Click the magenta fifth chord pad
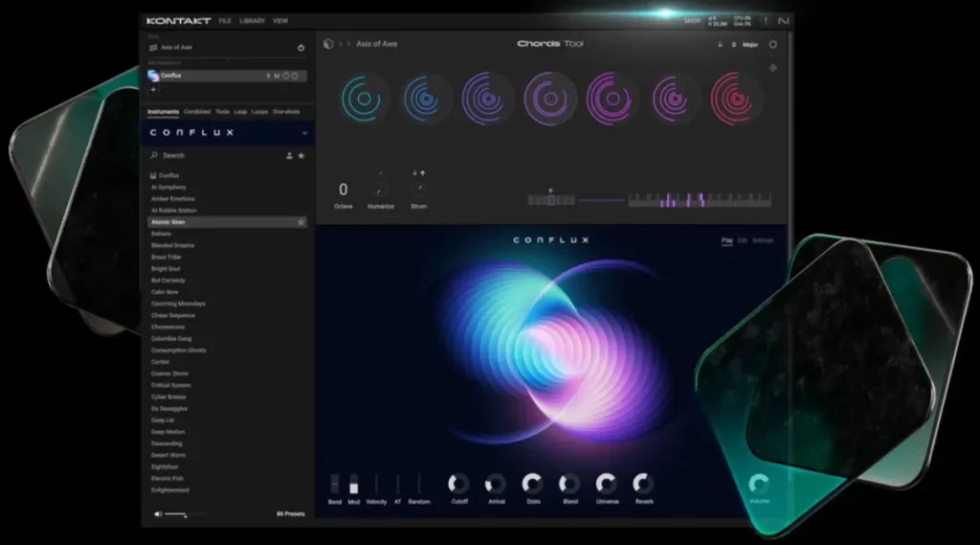 612,99
